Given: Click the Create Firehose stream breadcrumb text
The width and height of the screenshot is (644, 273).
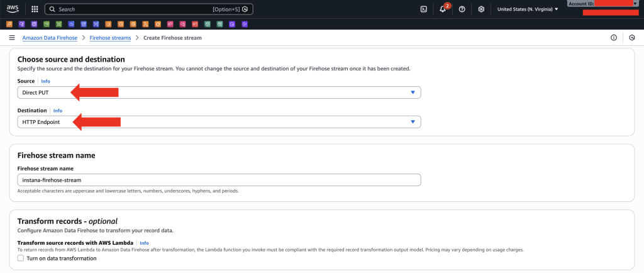Looking at the screenshot, I should tap(172, 38).
